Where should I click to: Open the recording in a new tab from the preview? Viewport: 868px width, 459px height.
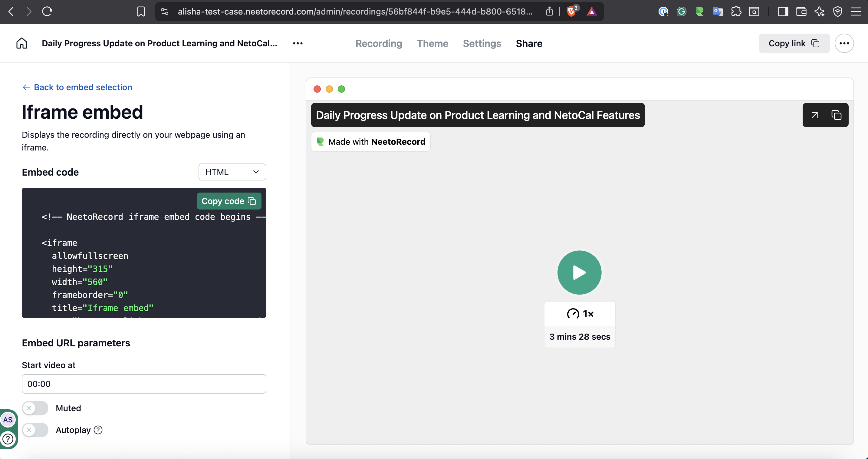(814, 115)
